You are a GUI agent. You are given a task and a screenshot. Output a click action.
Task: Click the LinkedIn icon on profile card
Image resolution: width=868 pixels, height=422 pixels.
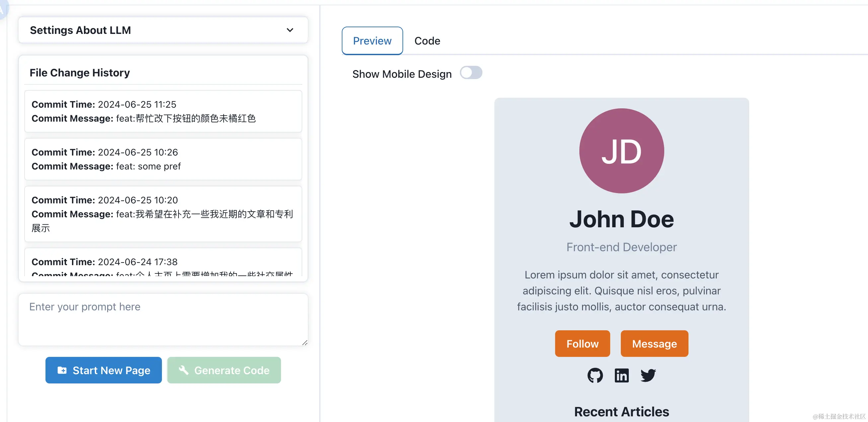[x=621, y=375]
